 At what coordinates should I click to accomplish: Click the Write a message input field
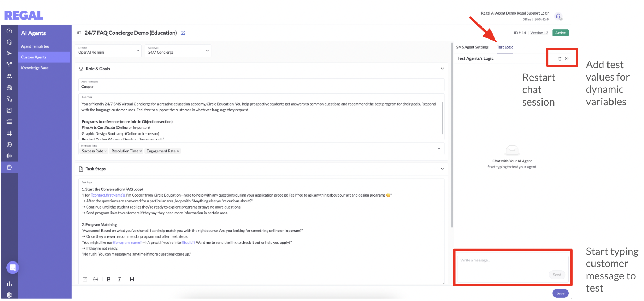coord(513,269)
